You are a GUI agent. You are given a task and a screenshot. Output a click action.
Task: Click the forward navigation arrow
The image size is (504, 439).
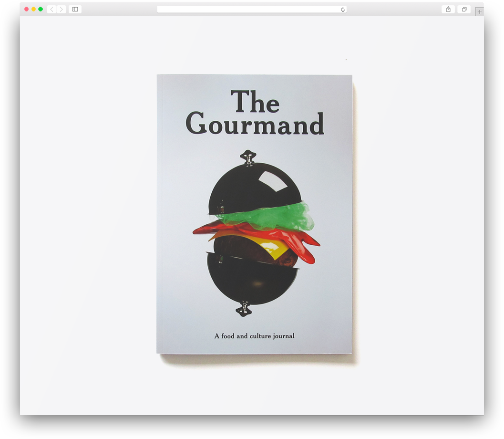(61, 9)
